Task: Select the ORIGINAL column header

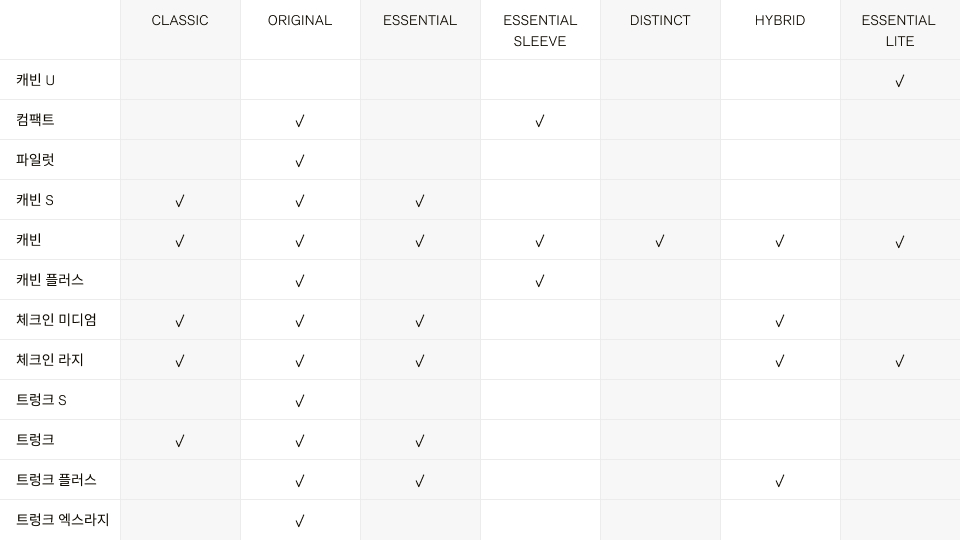Action: [300, 20]
